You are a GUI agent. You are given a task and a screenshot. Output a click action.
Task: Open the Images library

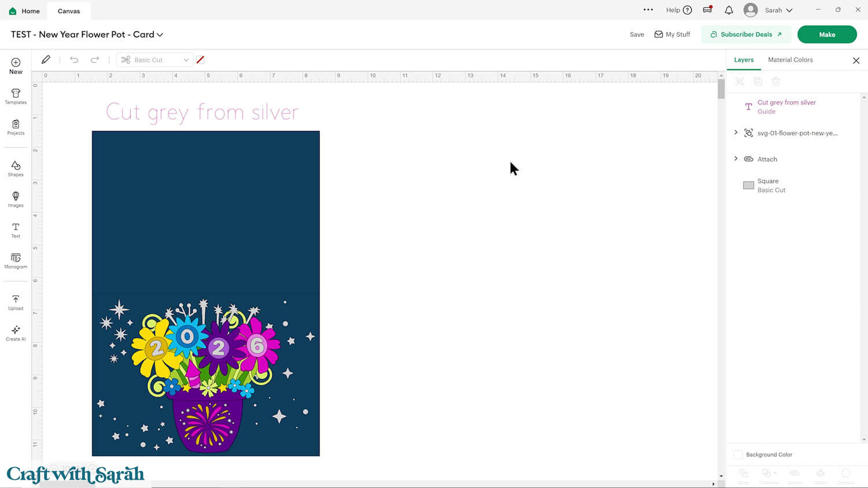tap(16, 199)
